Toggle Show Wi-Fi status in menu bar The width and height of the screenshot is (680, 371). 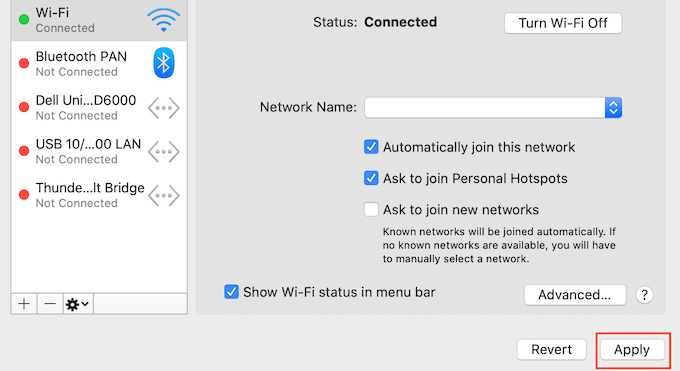pos(231,292)
